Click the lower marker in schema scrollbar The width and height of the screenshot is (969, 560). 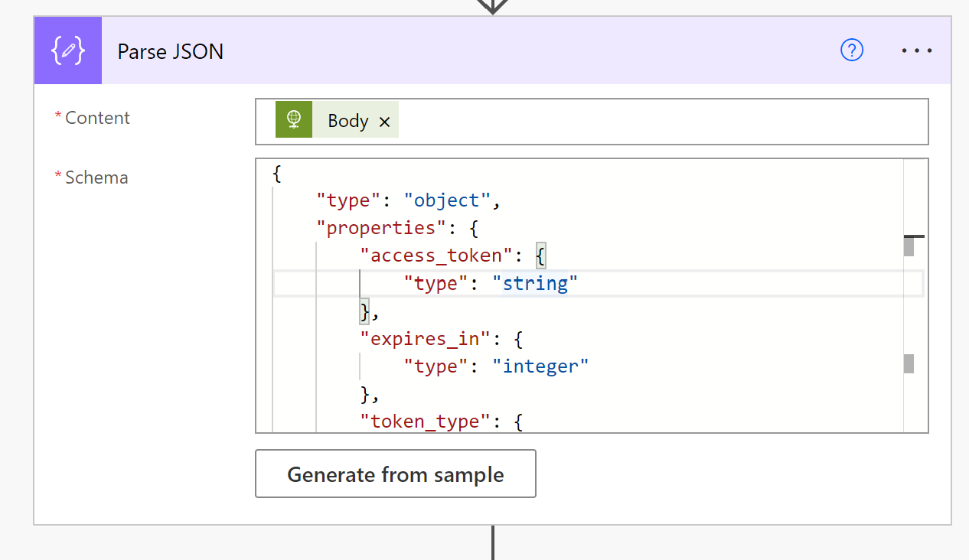(909, 363)
